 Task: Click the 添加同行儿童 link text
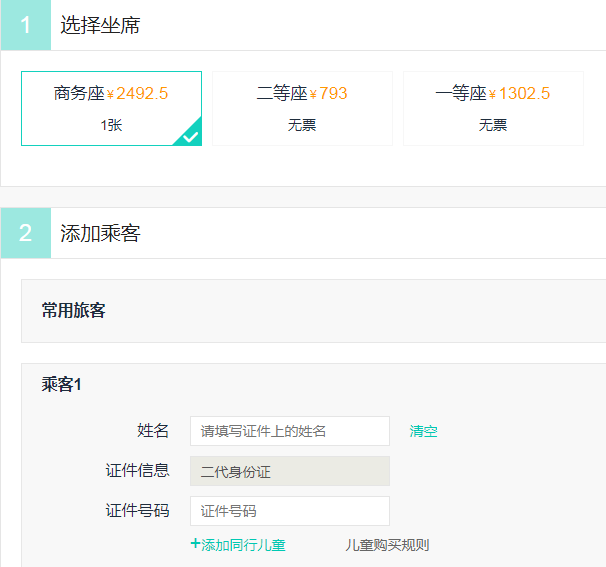(244, 545)
